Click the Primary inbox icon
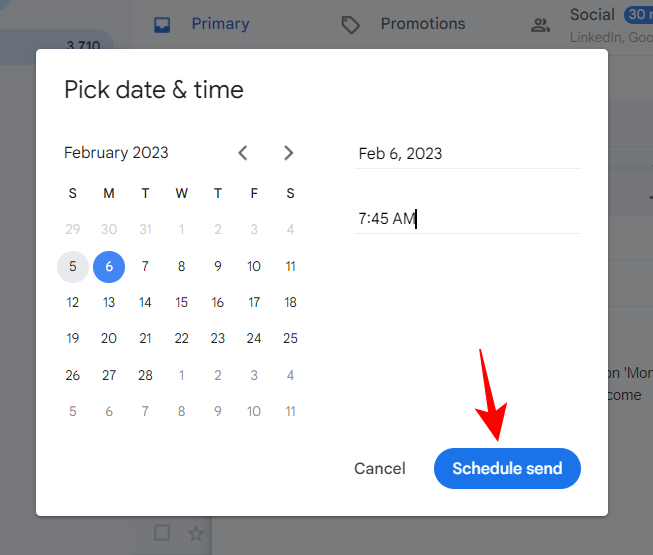Image resolution: width=653 pixels, height=555 pixels. click(x=162, y=24)
